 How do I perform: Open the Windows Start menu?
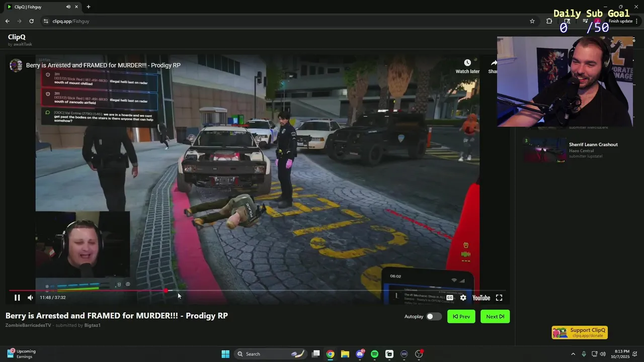click(x=225, y=354)
